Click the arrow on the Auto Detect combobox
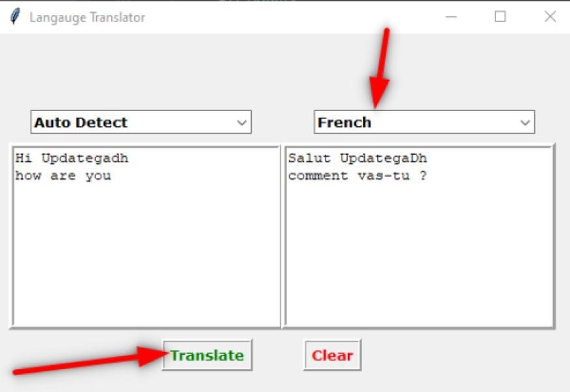This screenshot has width=570, height=392. (x=242, y=122)
